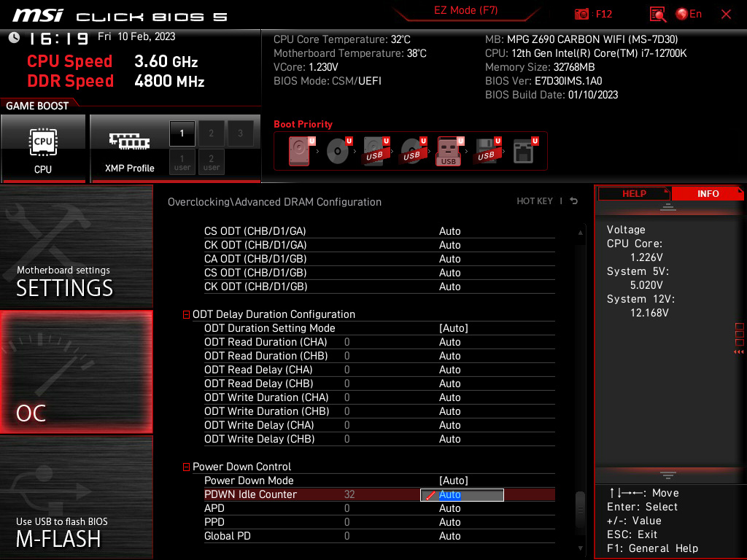Screen dimensions: 747x560
Task: Click the Overclocking\Advanced DRAM Configuration breadcrumb
Action: (274, 202)
